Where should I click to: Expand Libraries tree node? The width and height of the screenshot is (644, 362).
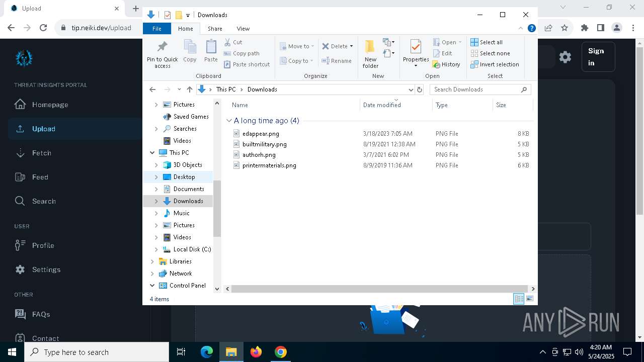pos(152,261)
